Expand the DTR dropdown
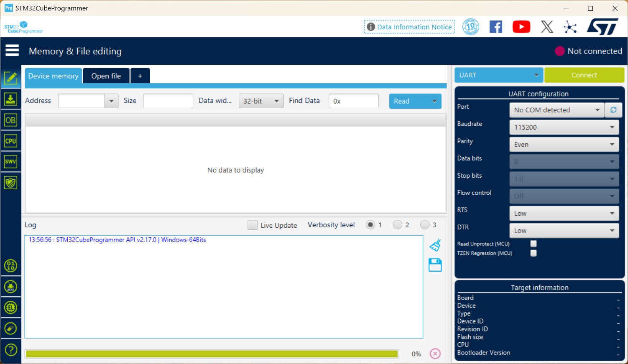Screen dimensions: 628x364 [564, 231]
